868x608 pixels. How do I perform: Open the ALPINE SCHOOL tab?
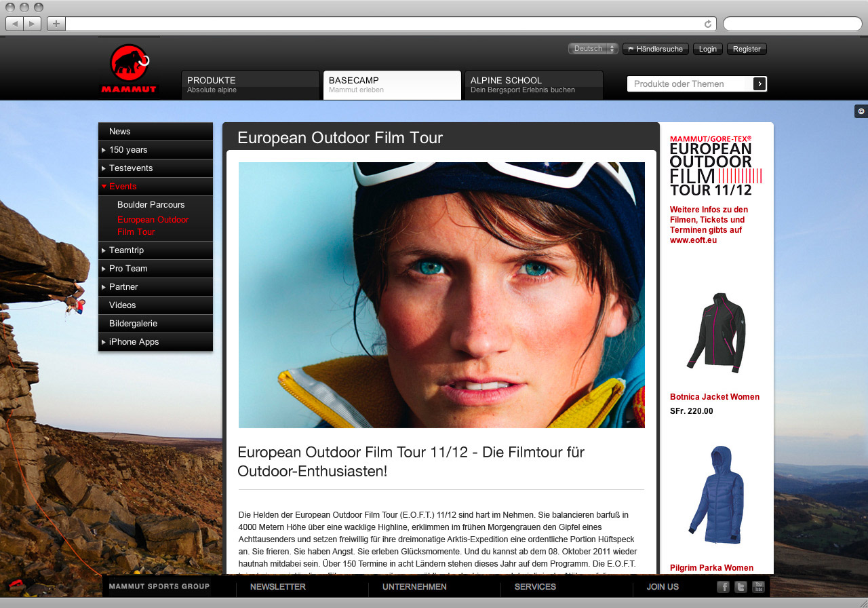[x=534, y=85]
